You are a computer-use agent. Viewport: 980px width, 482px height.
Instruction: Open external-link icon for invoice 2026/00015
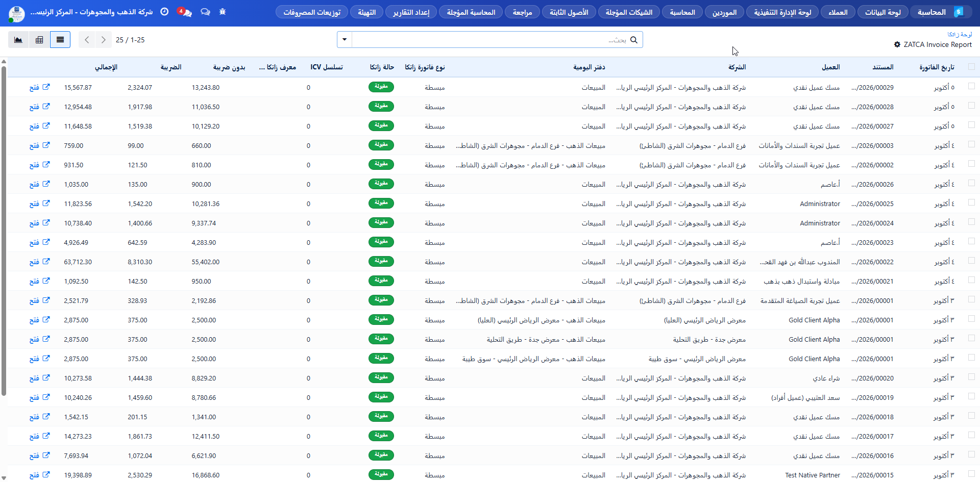46,474
